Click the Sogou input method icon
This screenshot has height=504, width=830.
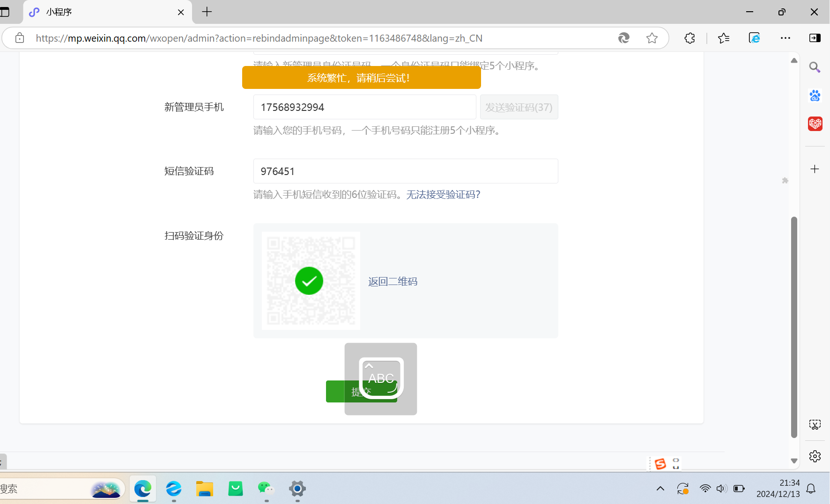[x=660, y=464]
